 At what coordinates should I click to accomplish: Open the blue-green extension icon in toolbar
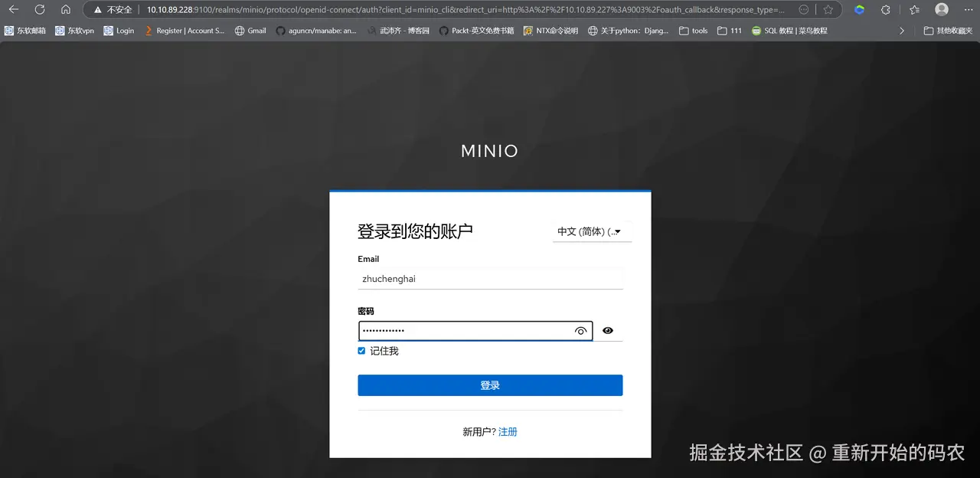860,10
